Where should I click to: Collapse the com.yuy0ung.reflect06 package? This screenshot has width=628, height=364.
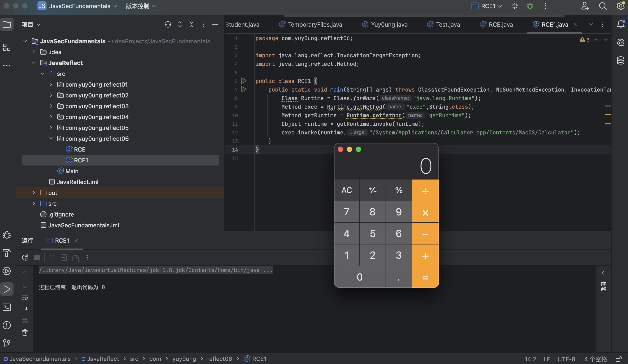pyautogui.click(x=51, y=139)
